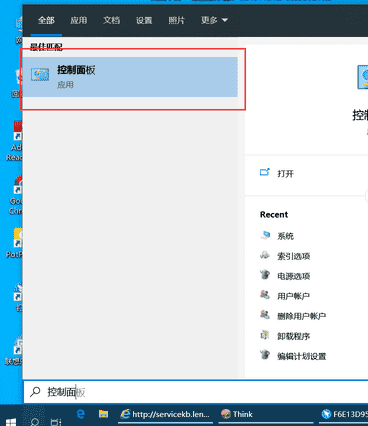The width and height of the screenshot is (368, 426).
Task: Open Task View on the taskbar
Action: pos(56,422)
